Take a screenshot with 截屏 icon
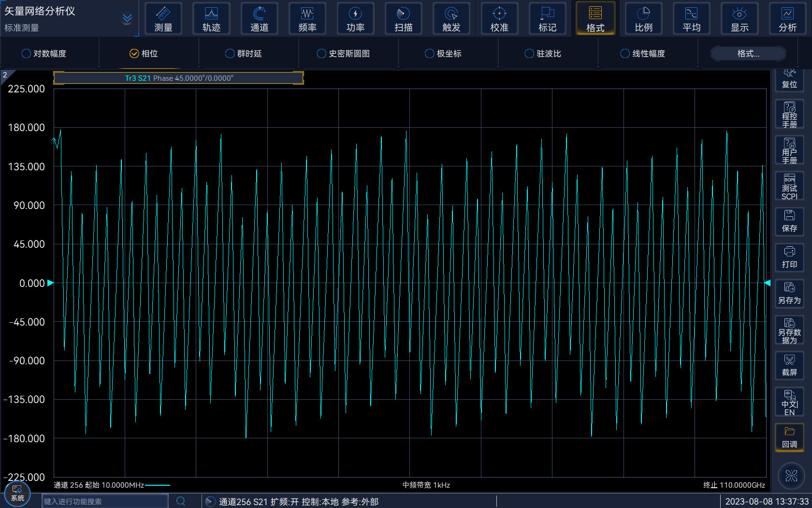The image size is (812, 508). pos(789,366)
